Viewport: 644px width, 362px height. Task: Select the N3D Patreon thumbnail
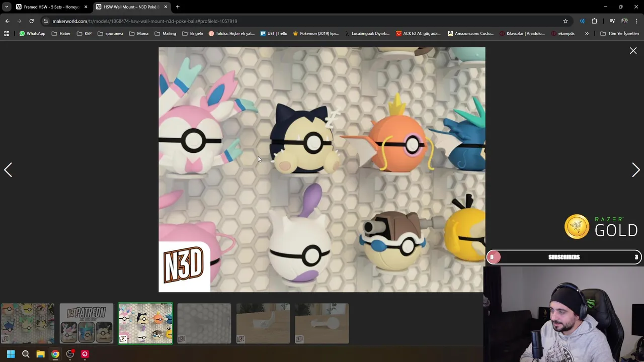point(87,323)
